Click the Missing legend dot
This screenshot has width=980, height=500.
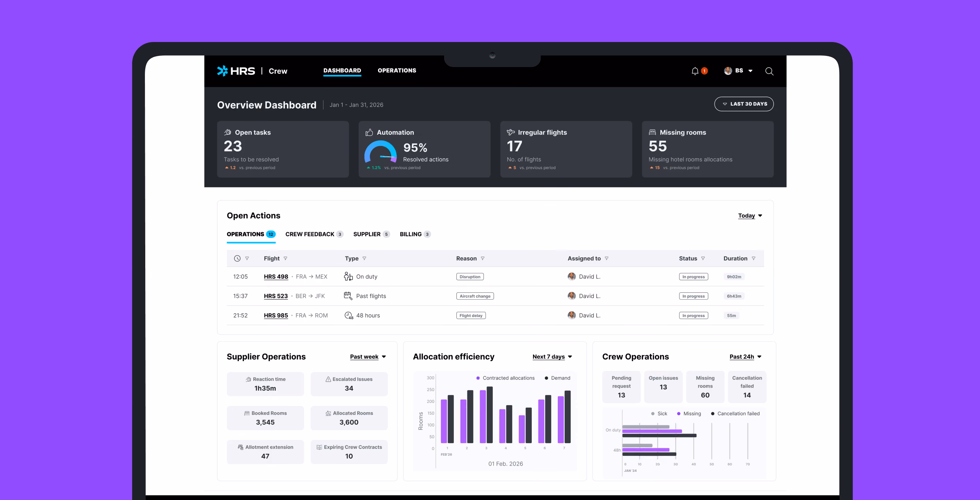pyautogui.click(x=679, y=413)
